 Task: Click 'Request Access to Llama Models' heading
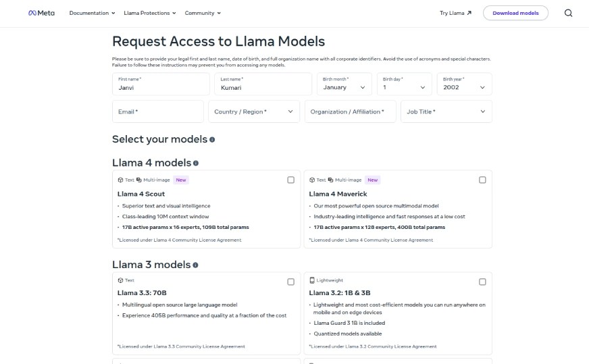pyautogui.click(x=218, y=41)
